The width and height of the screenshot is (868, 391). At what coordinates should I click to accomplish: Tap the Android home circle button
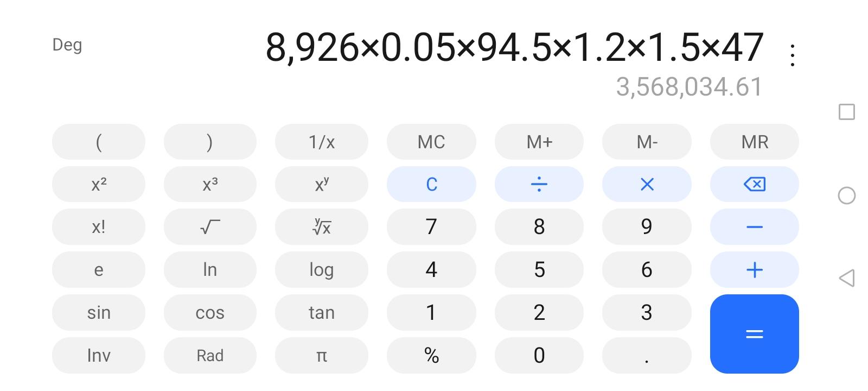point(846,195)
